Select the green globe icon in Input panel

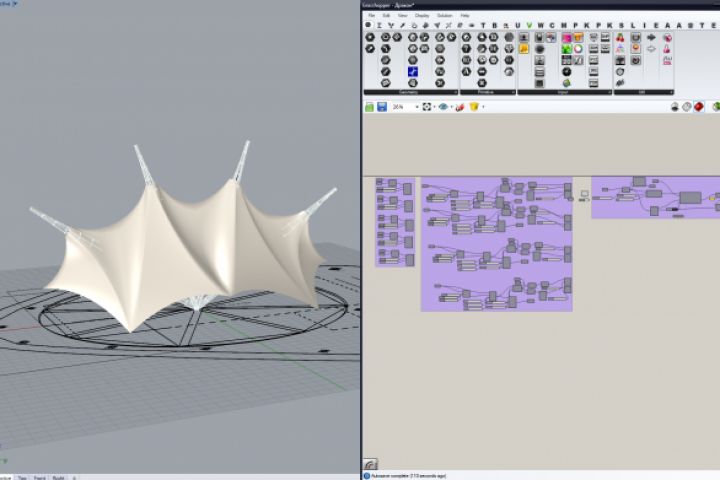(x=567, y=83)
